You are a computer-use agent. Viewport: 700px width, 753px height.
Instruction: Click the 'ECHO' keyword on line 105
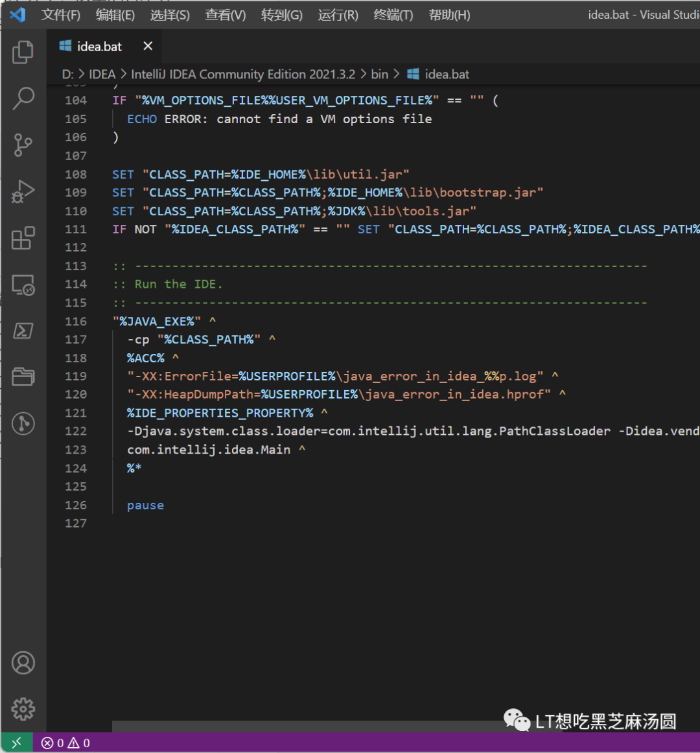coord(142,119)
